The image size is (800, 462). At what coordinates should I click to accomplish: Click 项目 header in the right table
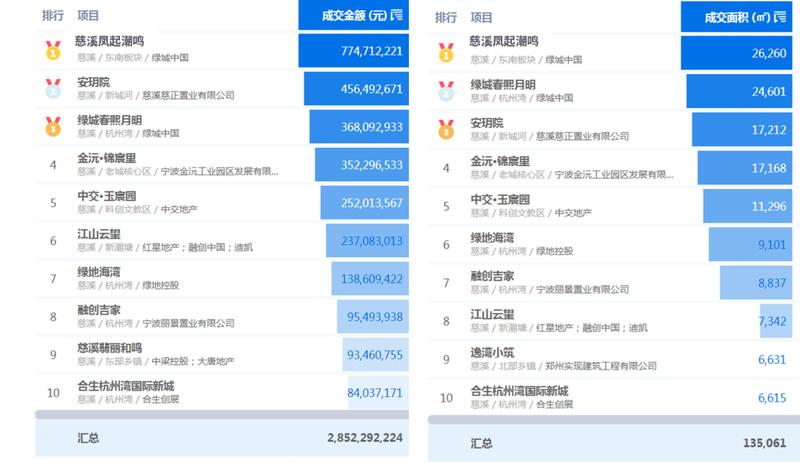(481, 17)
